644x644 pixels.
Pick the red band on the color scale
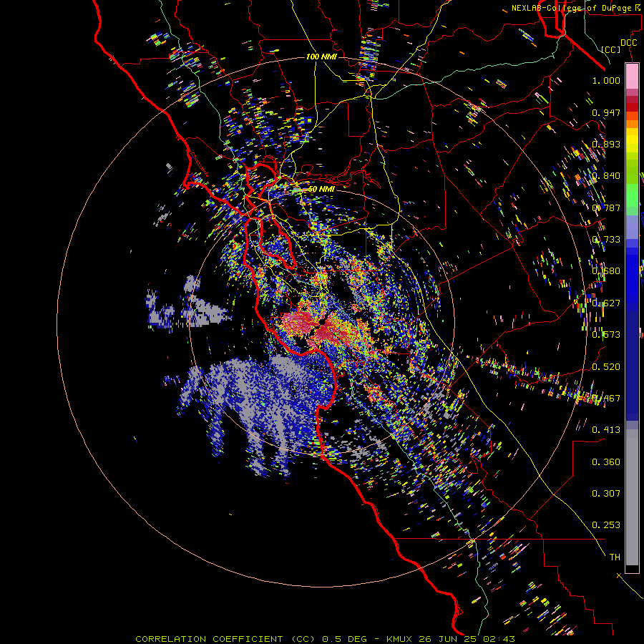point(632,107)
